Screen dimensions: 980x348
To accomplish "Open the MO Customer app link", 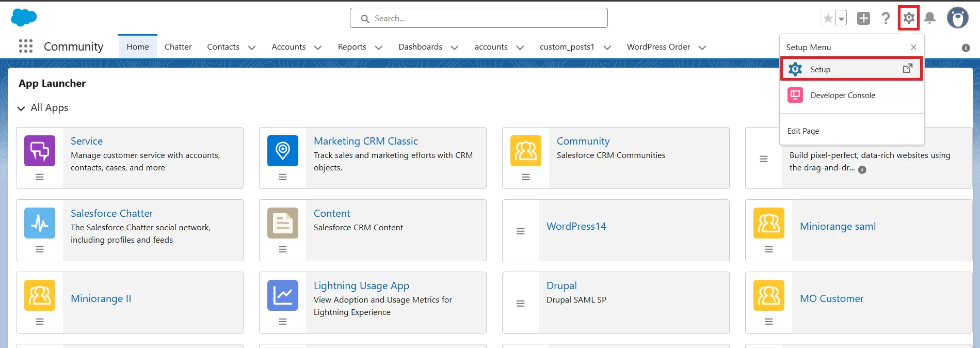I will (831, 298).
